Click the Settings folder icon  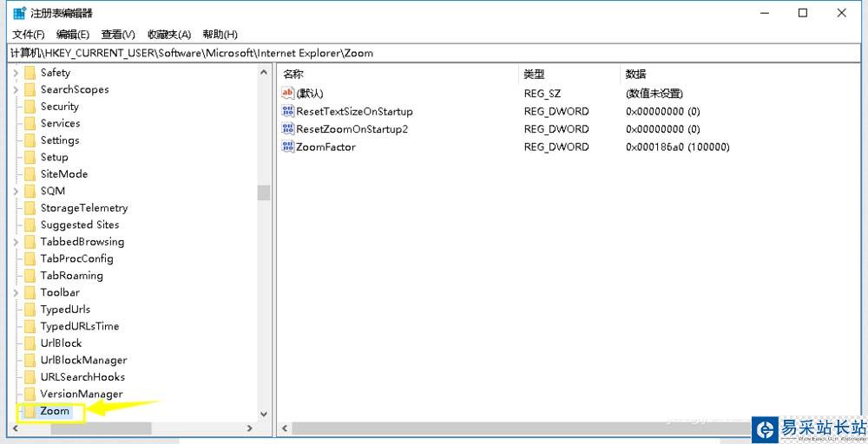pyautogui.click(x=30, y=140)
